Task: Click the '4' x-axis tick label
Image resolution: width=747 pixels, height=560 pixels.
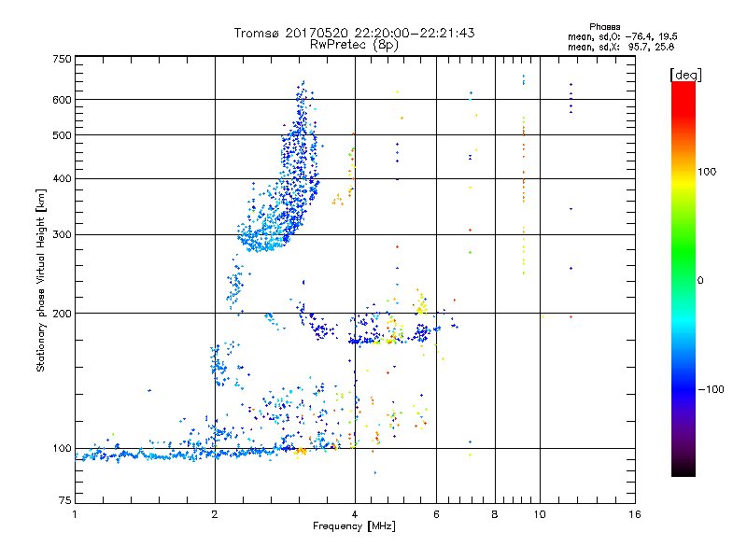Action: pyautogui.click(x=355, y=514)
